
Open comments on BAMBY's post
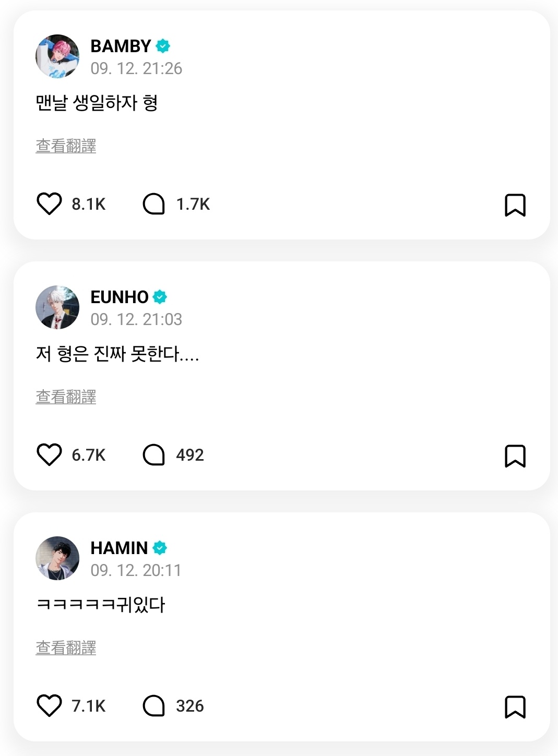[x=153, y=204]
